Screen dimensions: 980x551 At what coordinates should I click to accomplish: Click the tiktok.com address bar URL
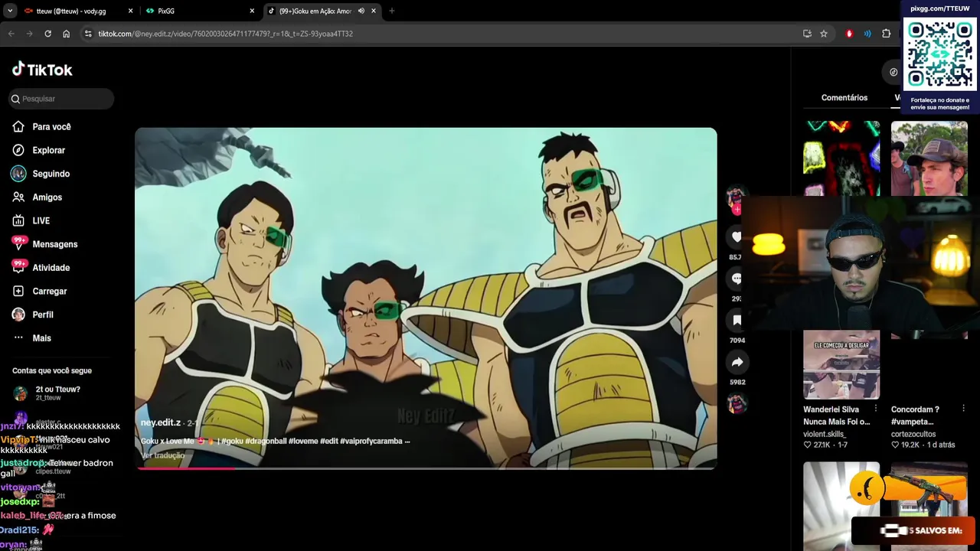click(225, 34)
